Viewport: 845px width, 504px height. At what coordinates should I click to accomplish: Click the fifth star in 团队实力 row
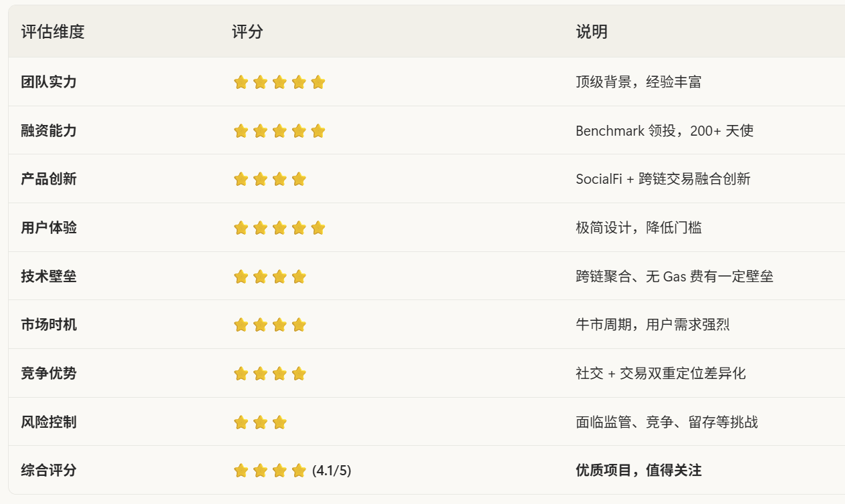point(318,82)
